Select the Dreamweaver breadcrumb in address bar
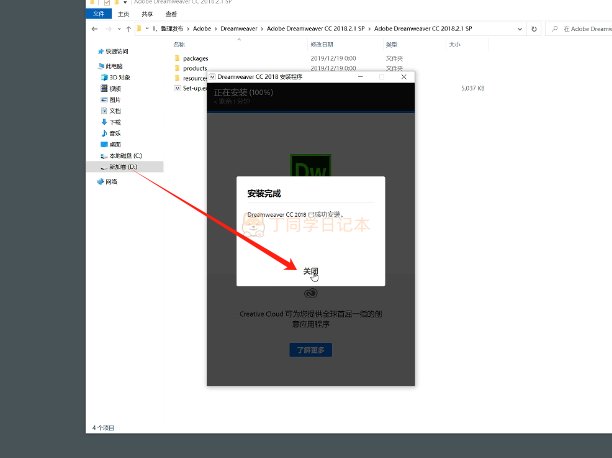This screenshot has height=458, width=612. coord(239,29)
